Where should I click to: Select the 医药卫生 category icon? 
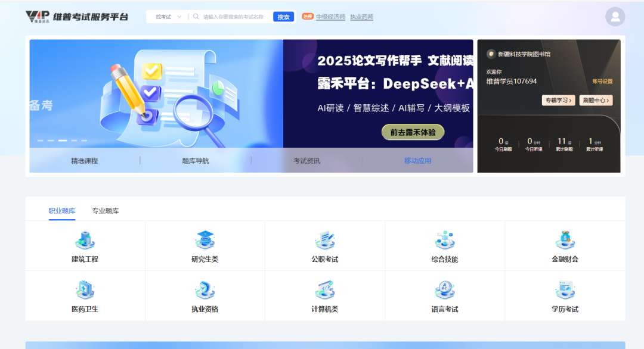[85, 290]
